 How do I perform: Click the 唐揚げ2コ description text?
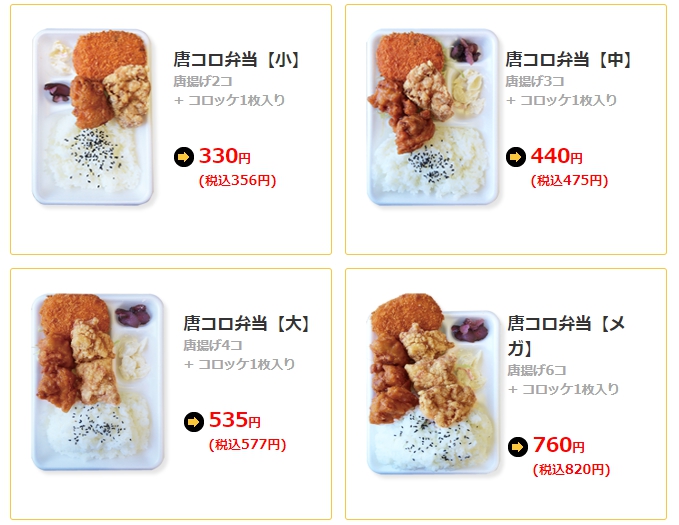coord(203,81)
